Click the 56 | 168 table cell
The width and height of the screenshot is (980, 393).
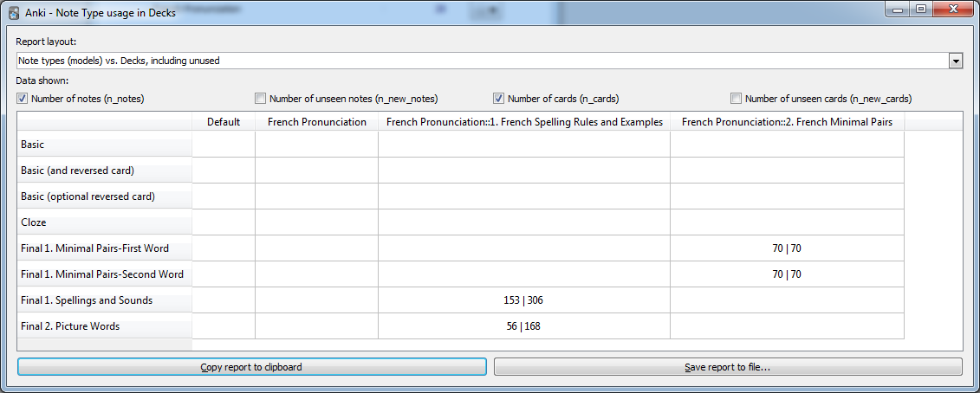[x=524, y=326]
